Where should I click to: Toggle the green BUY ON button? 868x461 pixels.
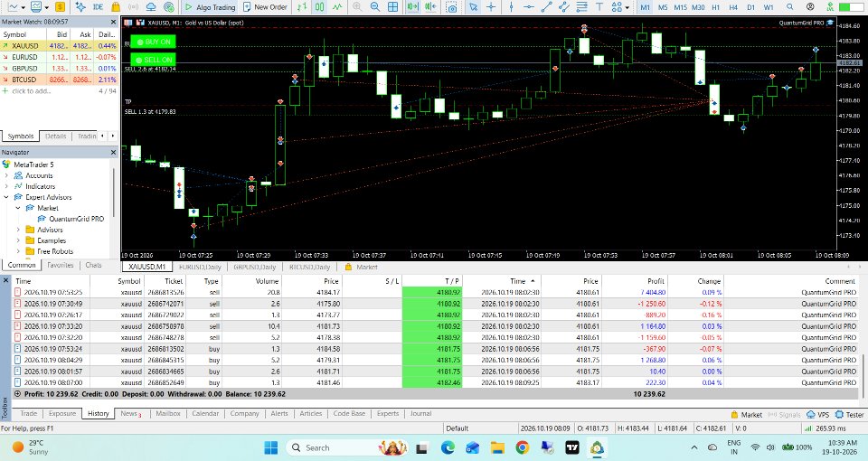click(154, 42)
